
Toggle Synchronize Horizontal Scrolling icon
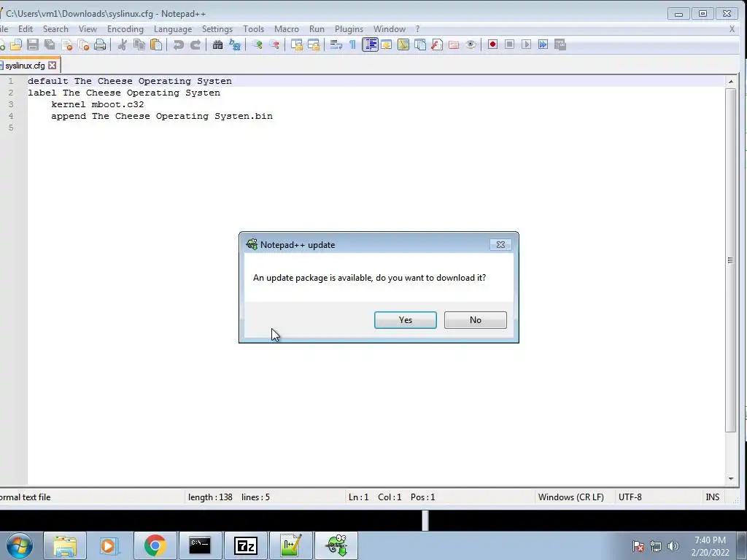(x=314, y=44)
